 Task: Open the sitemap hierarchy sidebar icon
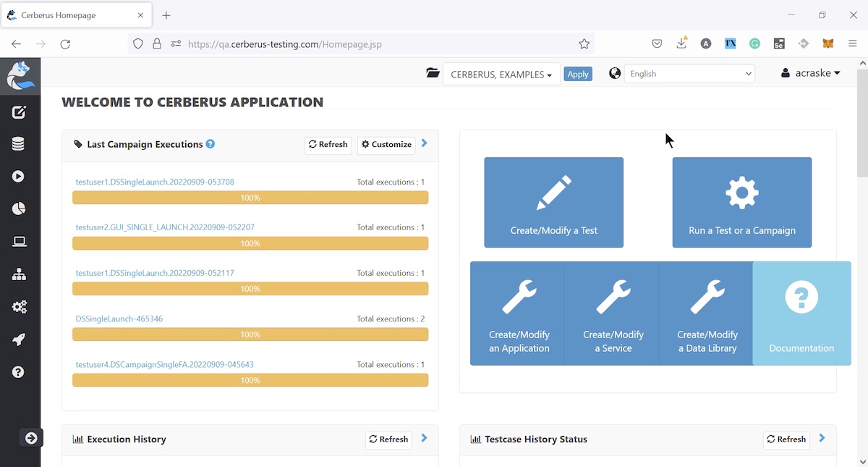[19, 274]
